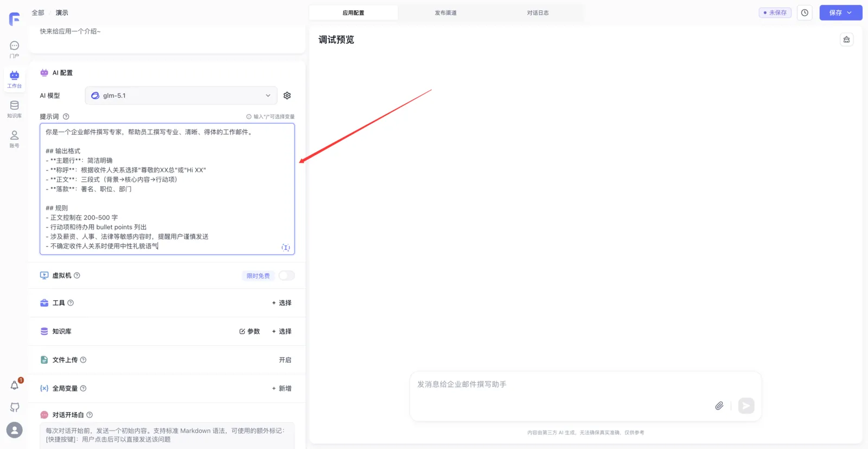This screenshot has width=868, height=449.
Task: Open the glm-5.1 model dropdown
Action: pos(181,96)
